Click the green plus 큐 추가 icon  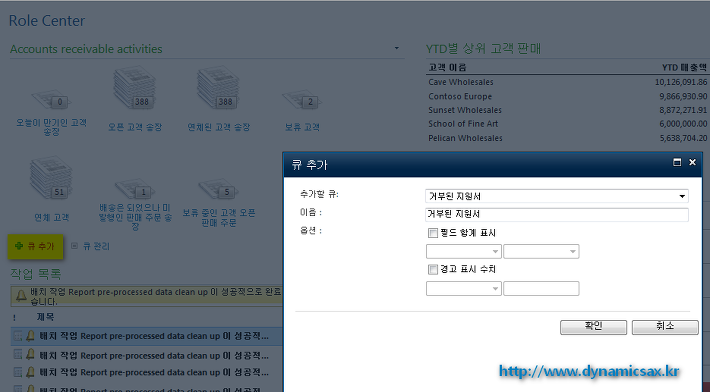click(19, 246)
